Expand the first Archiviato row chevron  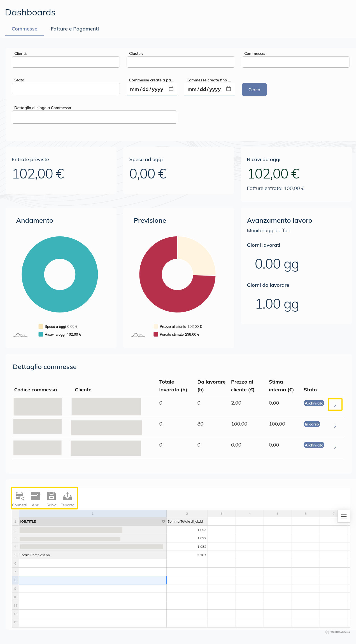pyautogui.click(x=335, y=405)
